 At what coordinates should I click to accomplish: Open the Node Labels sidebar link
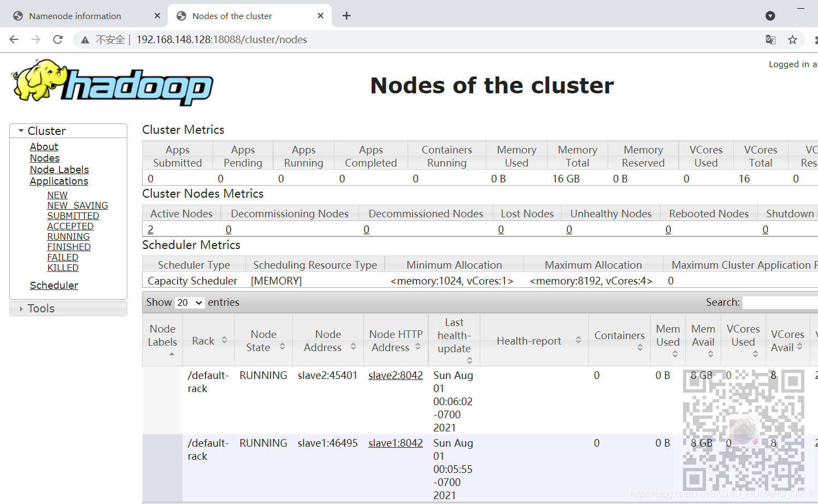point(59,170)
